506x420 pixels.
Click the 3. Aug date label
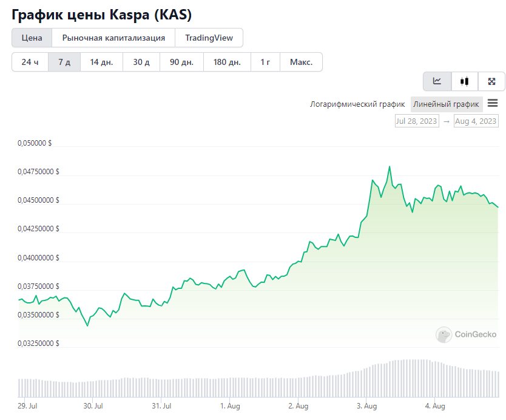click(366, 406)
